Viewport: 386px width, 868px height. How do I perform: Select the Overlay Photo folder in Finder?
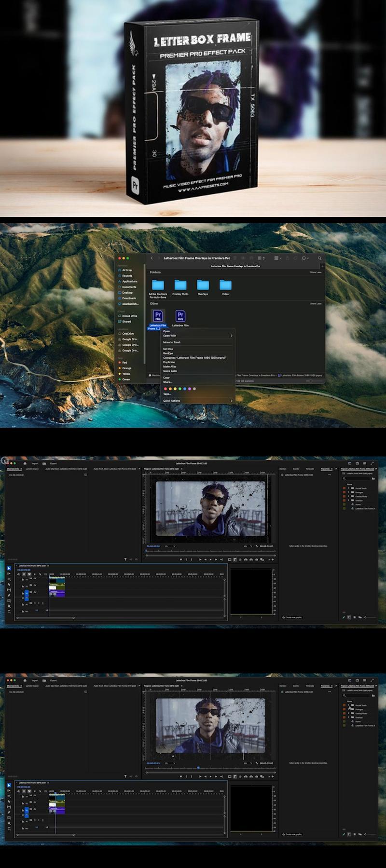[x=180, y=287]
